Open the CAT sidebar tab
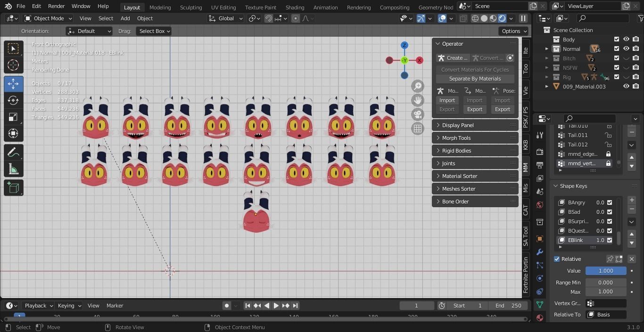Screen dimensions: 644x332 coord(526,210)
